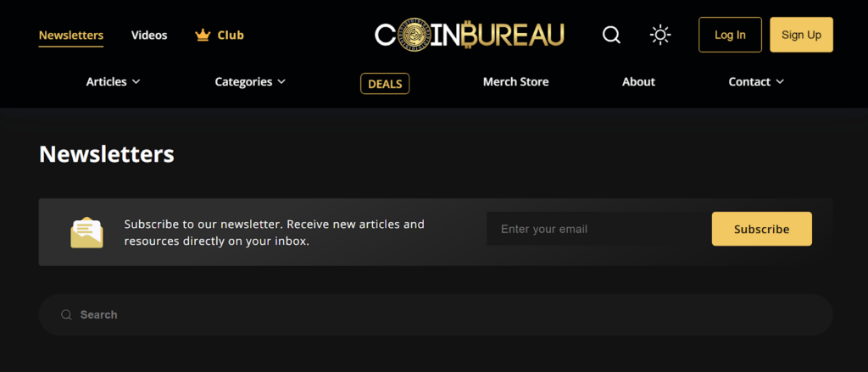The width and height of the screenshot is (868, 372).
Task: Open site search via header magnifier icon
Action: 611,35
